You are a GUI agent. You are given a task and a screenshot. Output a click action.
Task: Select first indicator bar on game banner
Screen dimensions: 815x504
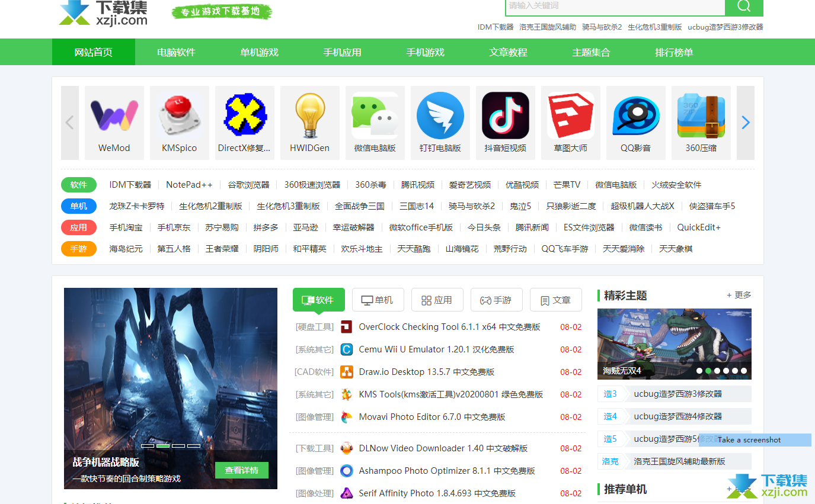click(148, 445)
